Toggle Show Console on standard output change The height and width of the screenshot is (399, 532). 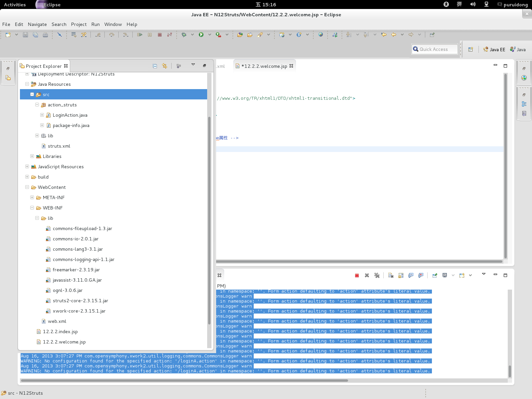point(411,275)
